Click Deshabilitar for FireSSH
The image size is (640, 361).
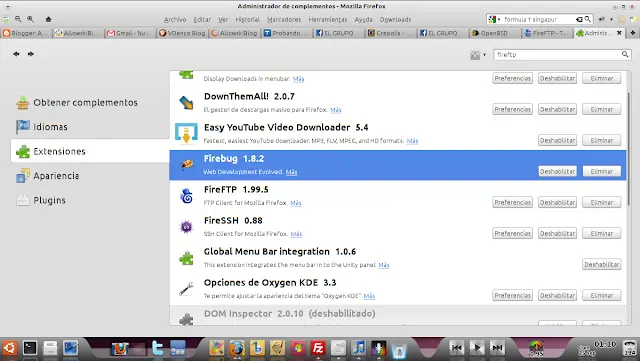(558, 234)
